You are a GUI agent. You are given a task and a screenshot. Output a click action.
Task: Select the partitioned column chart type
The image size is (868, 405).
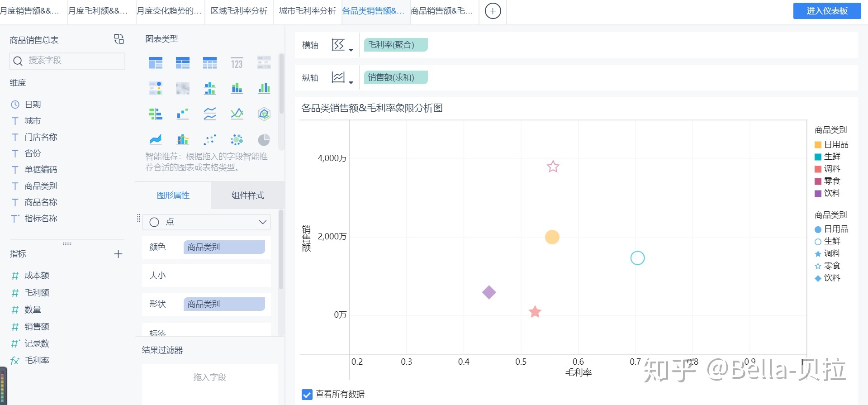(x=210, y=88)
